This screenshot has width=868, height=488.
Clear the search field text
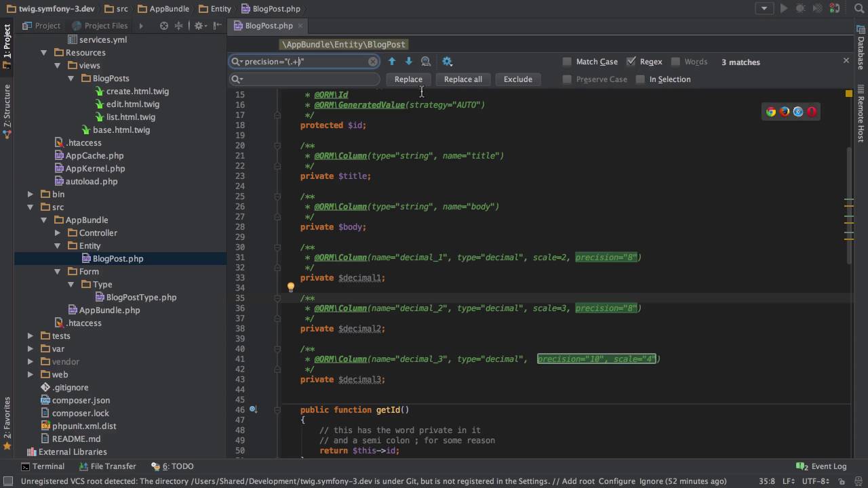372,62
